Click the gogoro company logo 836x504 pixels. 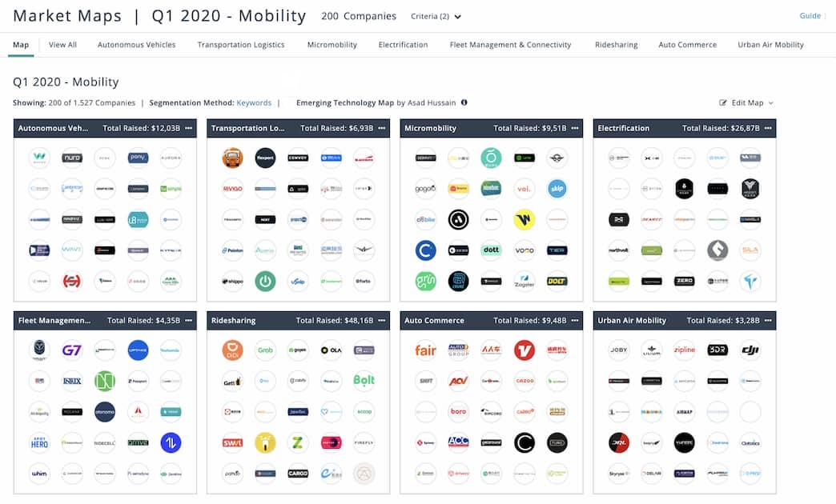pos(425,189)
